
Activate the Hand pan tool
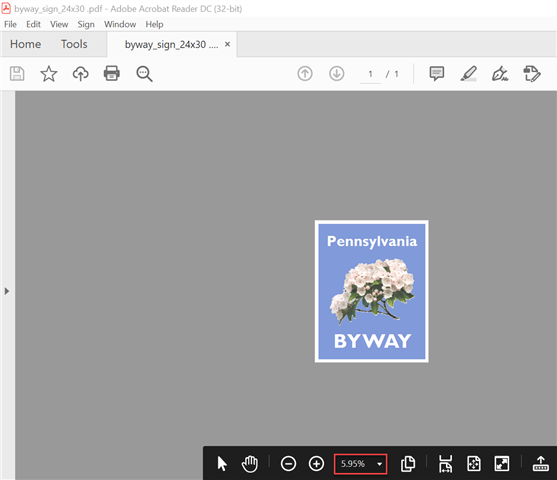tap(250, 464)
